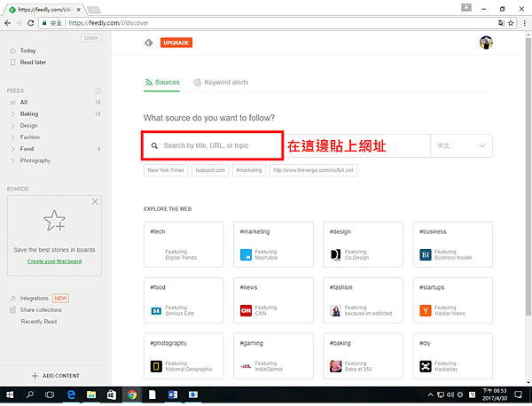Click the page vertical scrollbar
Screen dimensions: 532x406
click(528, 176)
